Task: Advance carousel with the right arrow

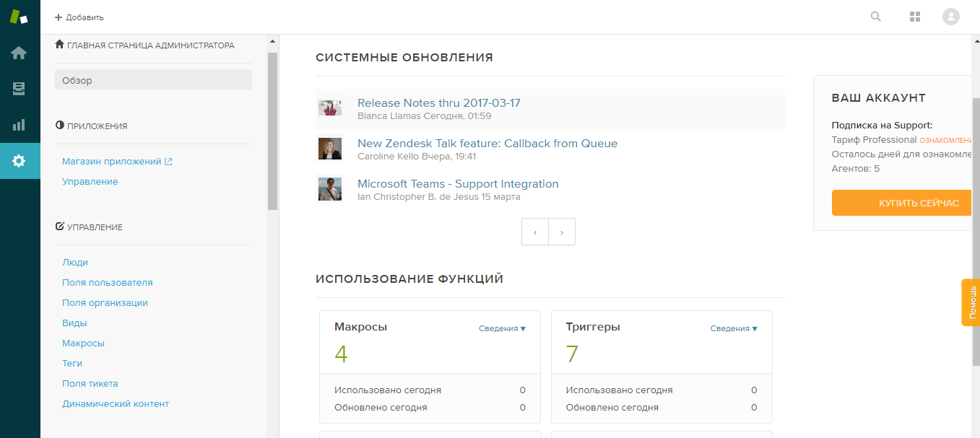Action: click(x=562, y=232)
